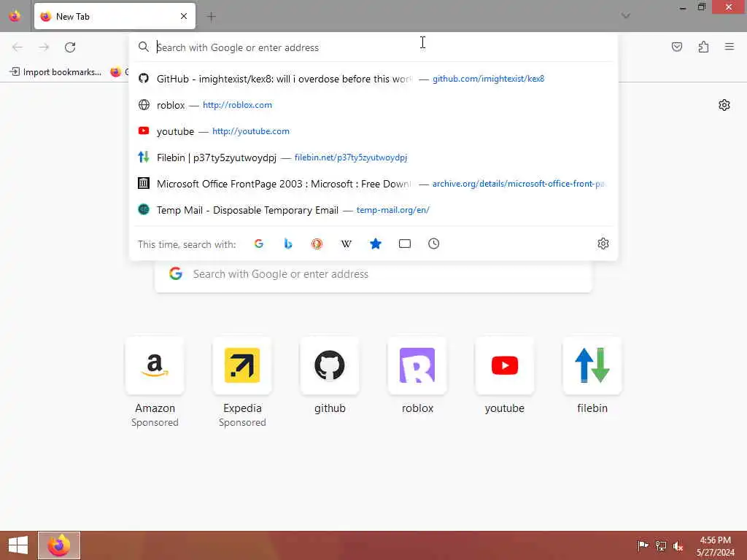Viewport: 747px width, 560px height.
Task: Open Action Center flag tray icon
Action: coord(643,545)
